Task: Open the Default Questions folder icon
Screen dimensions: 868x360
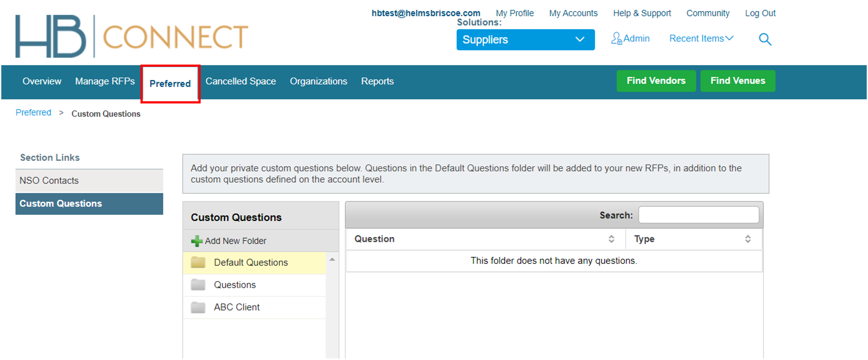Action: coord(198,262)
